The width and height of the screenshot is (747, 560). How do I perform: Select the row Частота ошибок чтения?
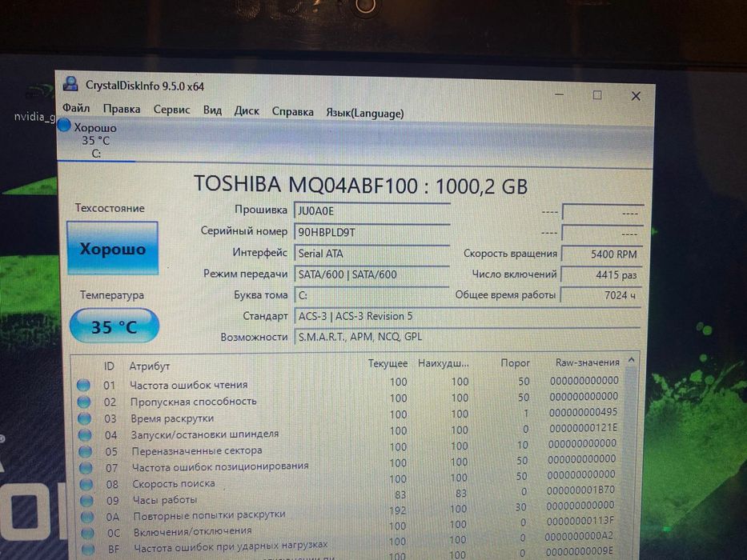pos(349,383)
